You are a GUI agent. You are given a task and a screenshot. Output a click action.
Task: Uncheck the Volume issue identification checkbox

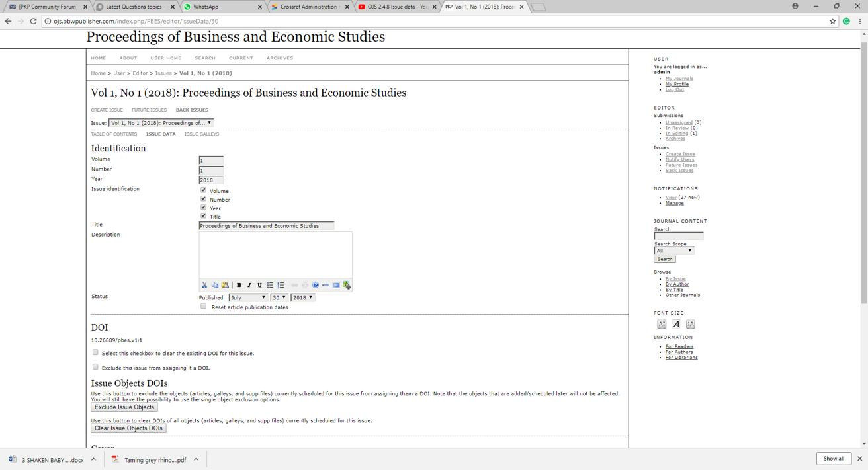pos(203,190)
